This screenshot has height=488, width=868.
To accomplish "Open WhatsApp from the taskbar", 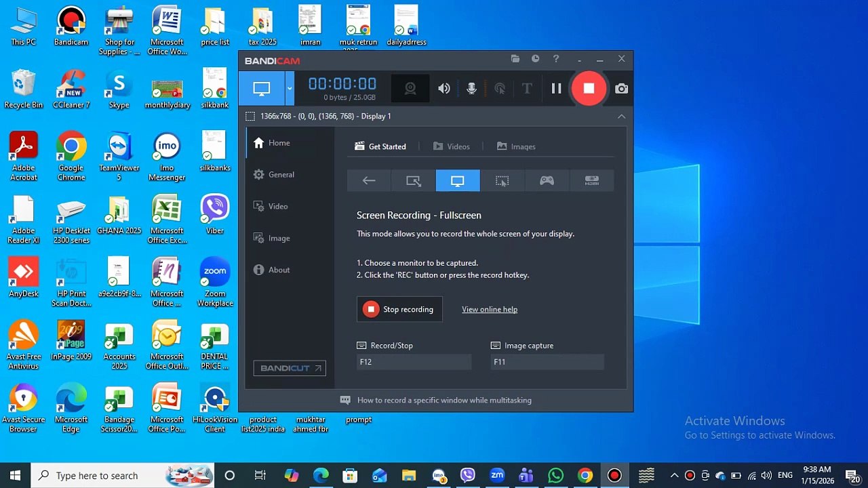I will tap(556, 475).
